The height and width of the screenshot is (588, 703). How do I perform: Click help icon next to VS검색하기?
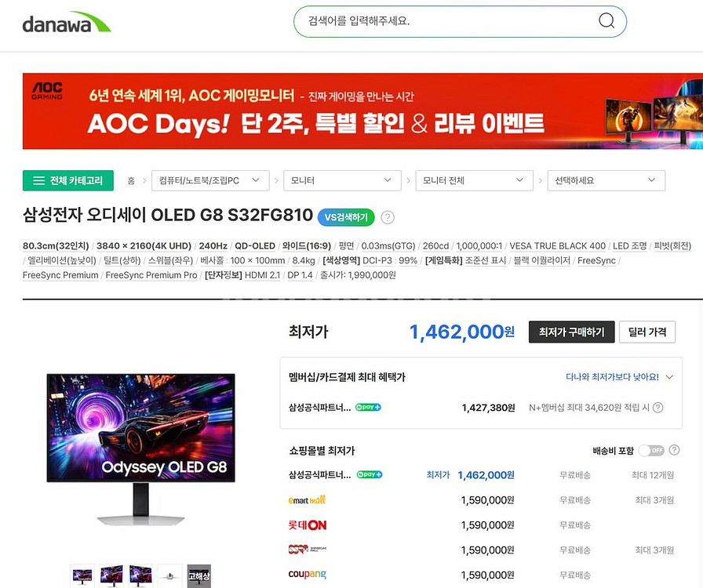click(x=388, y=217)
